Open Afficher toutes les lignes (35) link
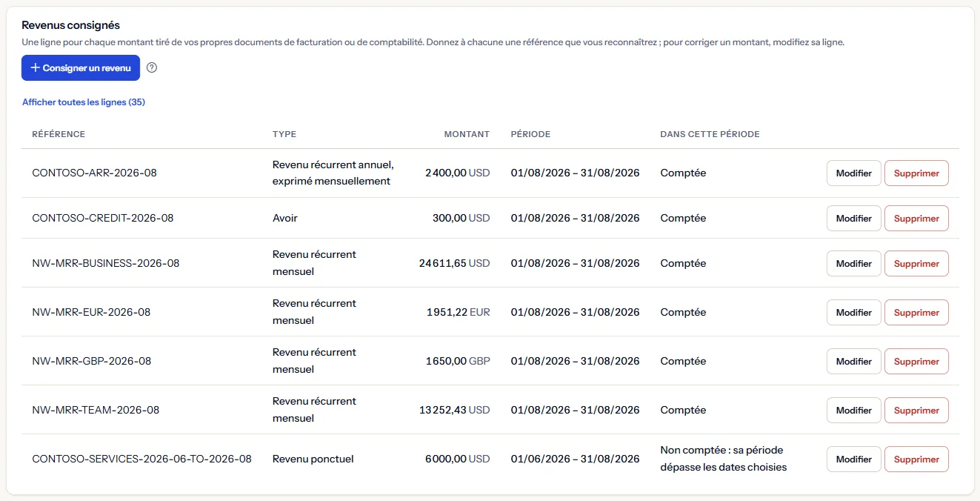Screen dimensions: 980x501 (x=84, y=102)
